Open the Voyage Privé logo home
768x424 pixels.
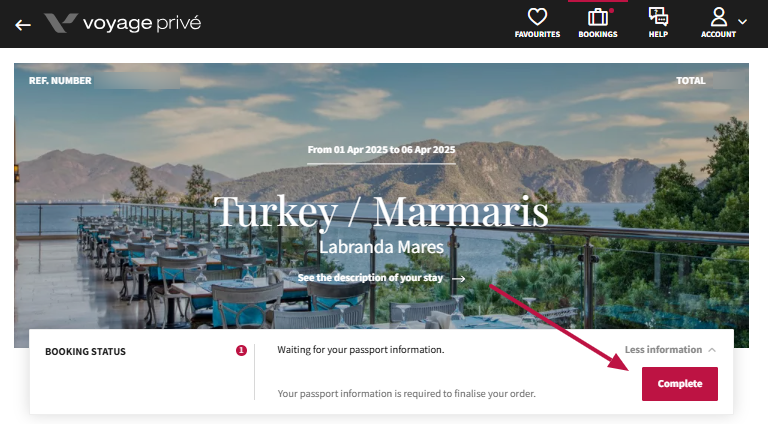[x=122, y=23]
